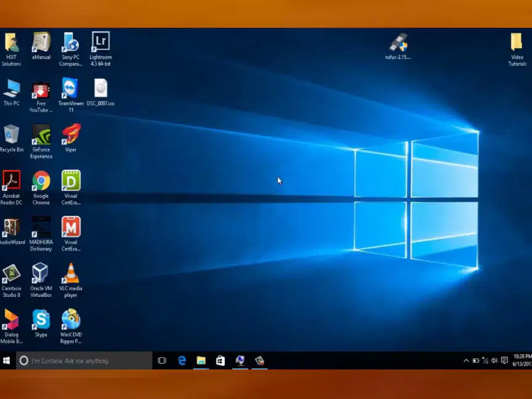The width and height of the screenshot is (532, 399).
Task: Open the Action Center notifications
Action: pos(504,360)
